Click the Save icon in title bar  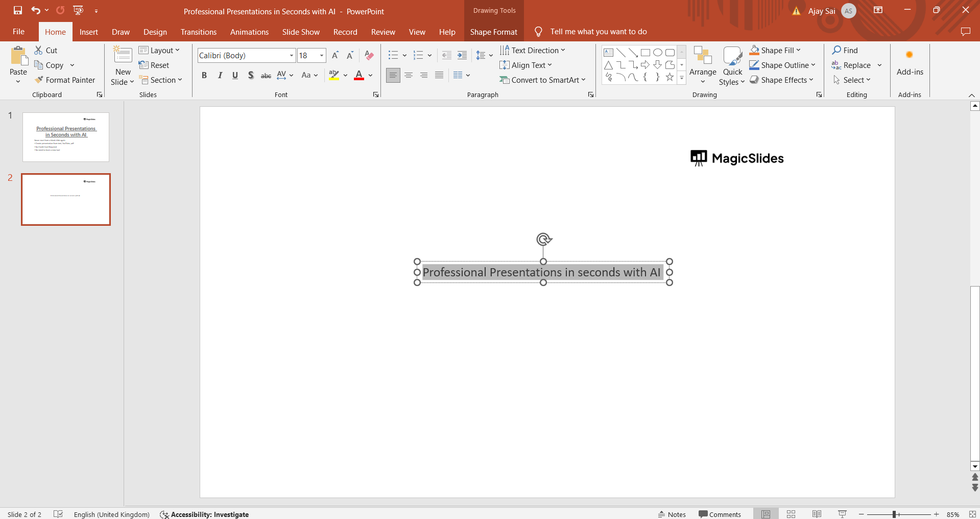(18, 10)
